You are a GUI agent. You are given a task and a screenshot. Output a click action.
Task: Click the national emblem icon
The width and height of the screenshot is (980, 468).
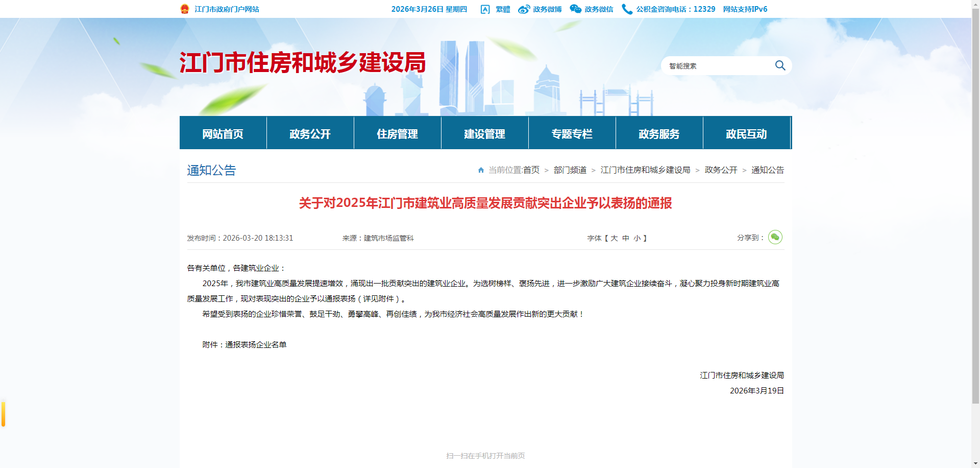(185, 9)
